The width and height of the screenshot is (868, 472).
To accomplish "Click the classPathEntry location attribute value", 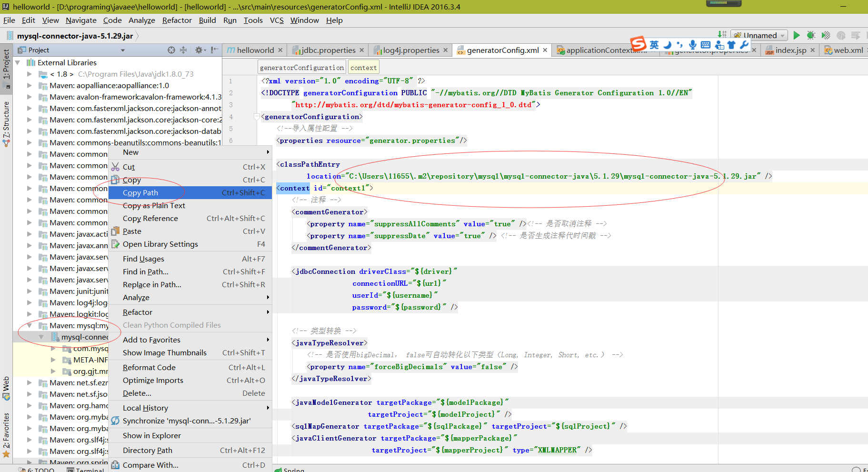I will pyautogui.click(x=553, y=176).
